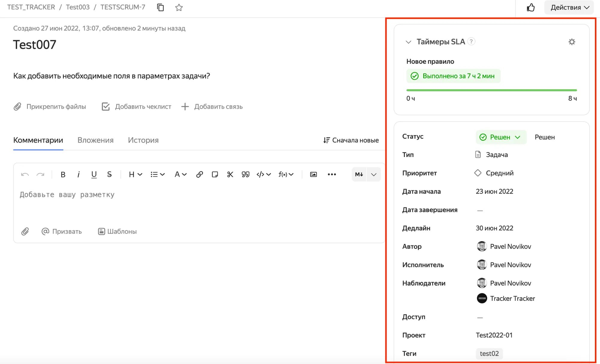Open the Решен status dropdown

click(x=501, y=137)
